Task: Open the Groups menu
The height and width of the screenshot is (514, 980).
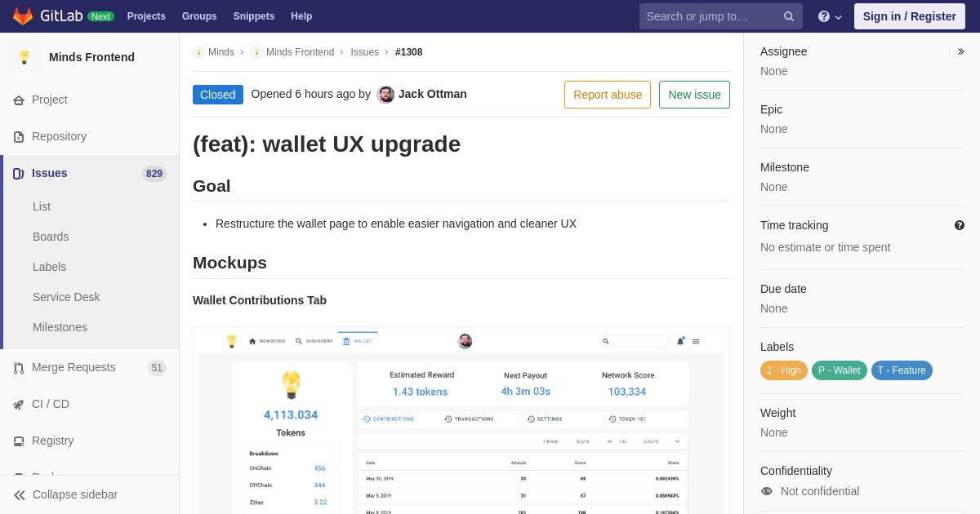Action: tap(199, 16)
